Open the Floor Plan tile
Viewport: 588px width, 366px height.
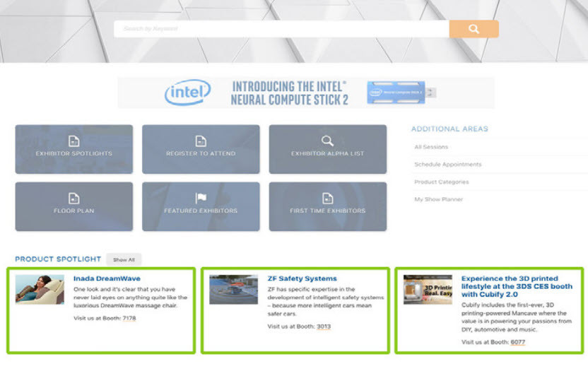point(73,206)
